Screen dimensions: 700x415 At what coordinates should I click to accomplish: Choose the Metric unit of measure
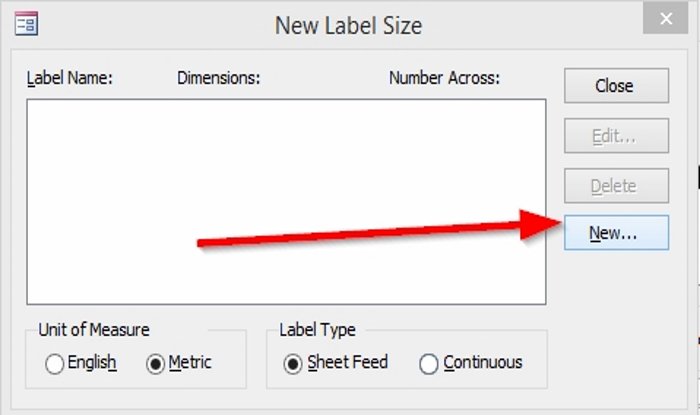point(155,363)
